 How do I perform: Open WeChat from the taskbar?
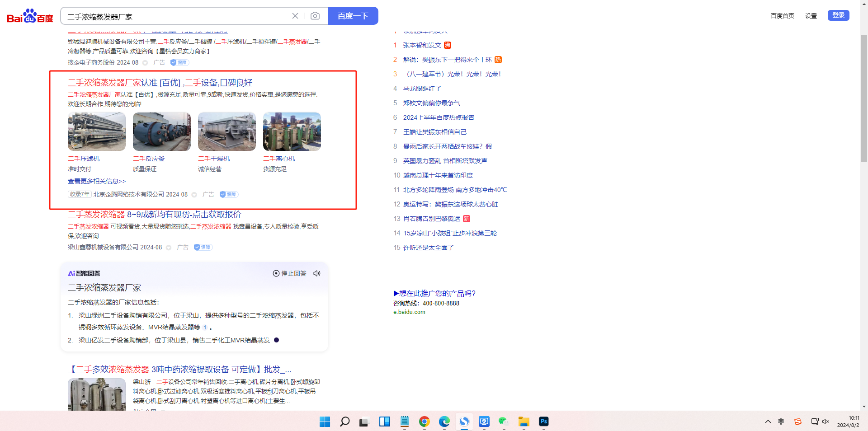tap(504, 422)
